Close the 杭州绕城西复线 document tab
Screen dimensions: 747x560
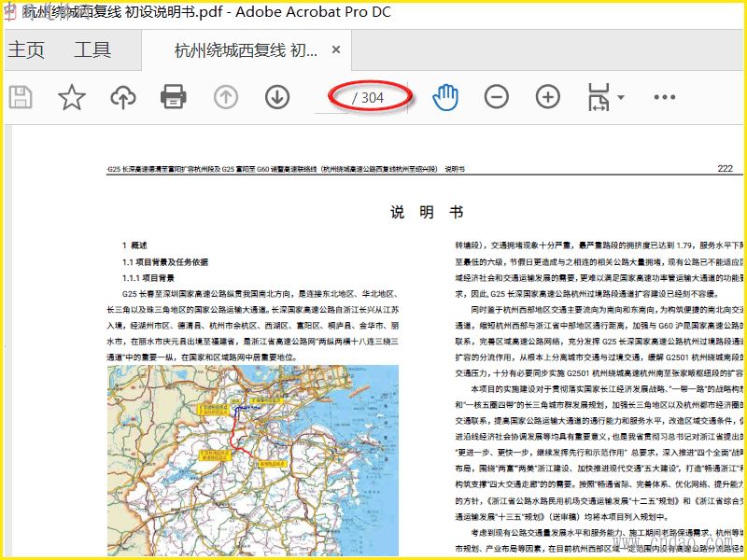pyautogui.click(x=336, y=50)
